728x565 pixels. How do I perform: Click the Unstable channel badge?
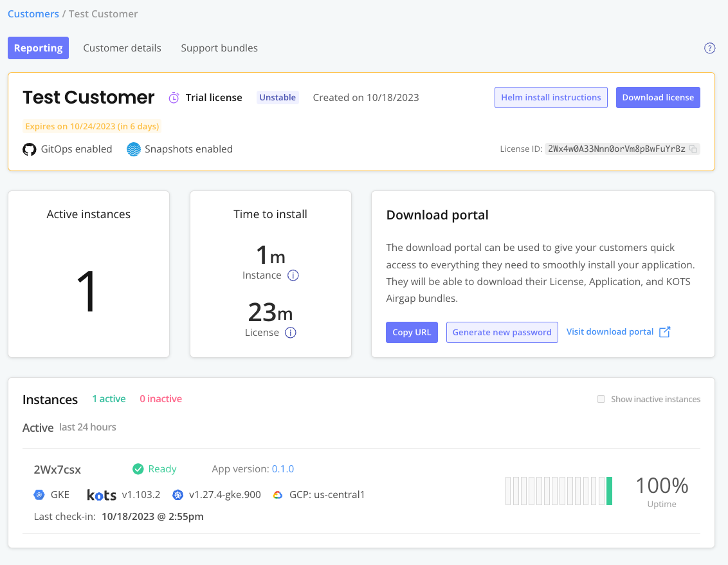[277, 97]
